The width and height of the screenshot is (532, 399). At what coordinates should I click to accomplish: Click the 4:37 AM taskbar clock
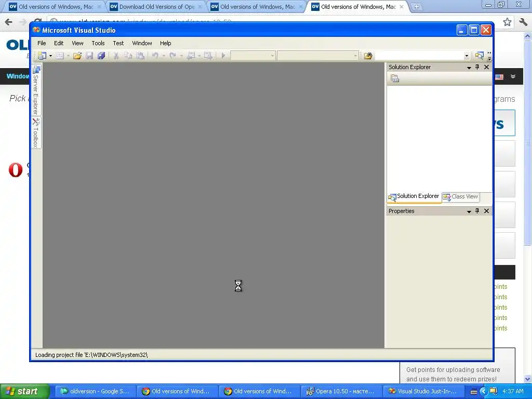coord(513,391)
